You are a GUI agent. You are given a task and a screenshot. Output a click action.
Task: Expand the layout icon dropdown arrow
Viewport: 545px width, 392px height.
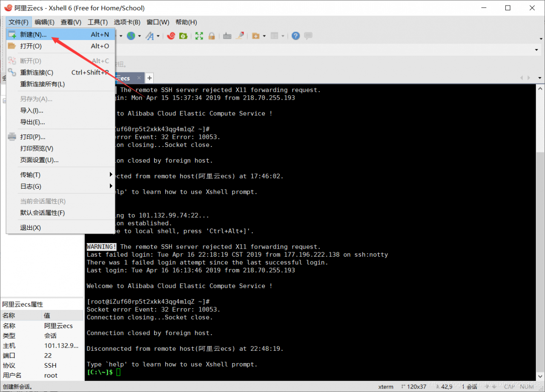coord(283,36)
